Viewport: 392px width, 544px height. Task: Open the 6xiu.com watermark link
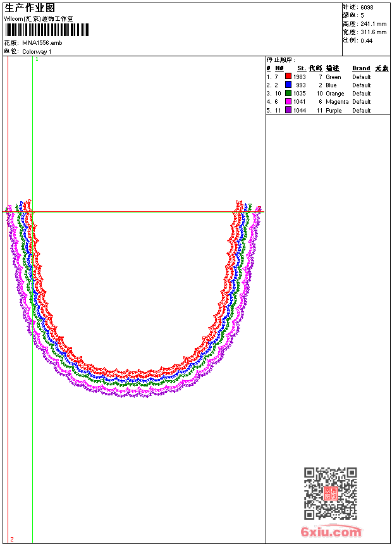(331, 532)
